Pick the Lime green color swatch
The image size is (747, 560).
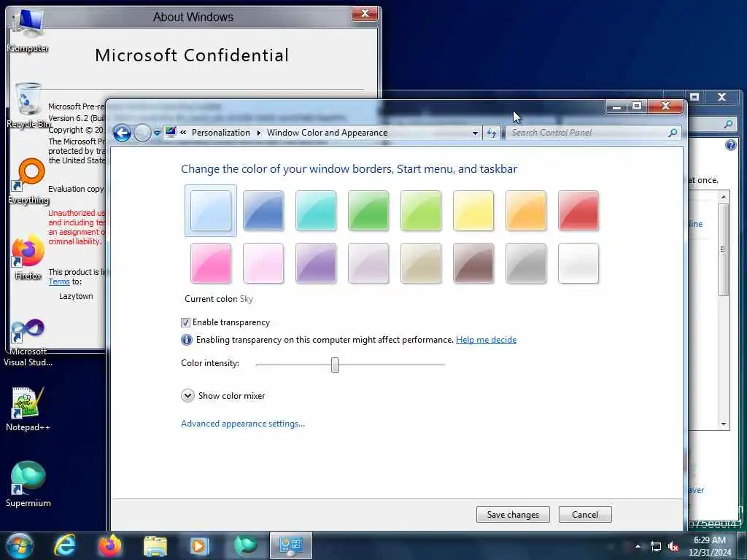[x=421, y=211]
